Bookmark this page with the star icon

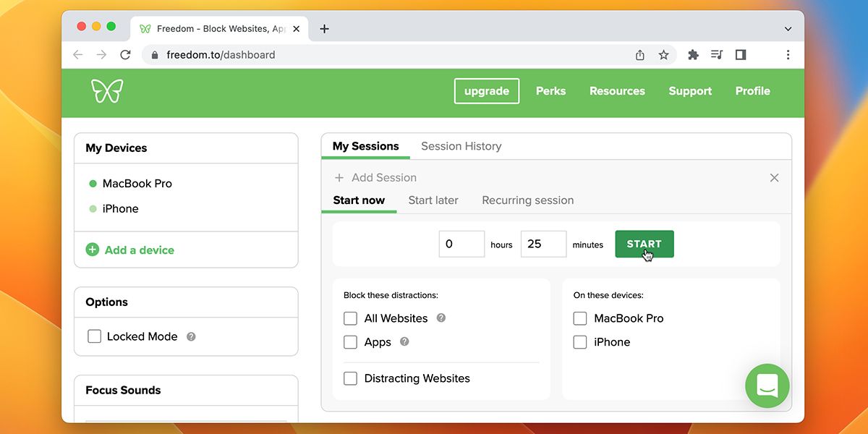coord(663,55)
